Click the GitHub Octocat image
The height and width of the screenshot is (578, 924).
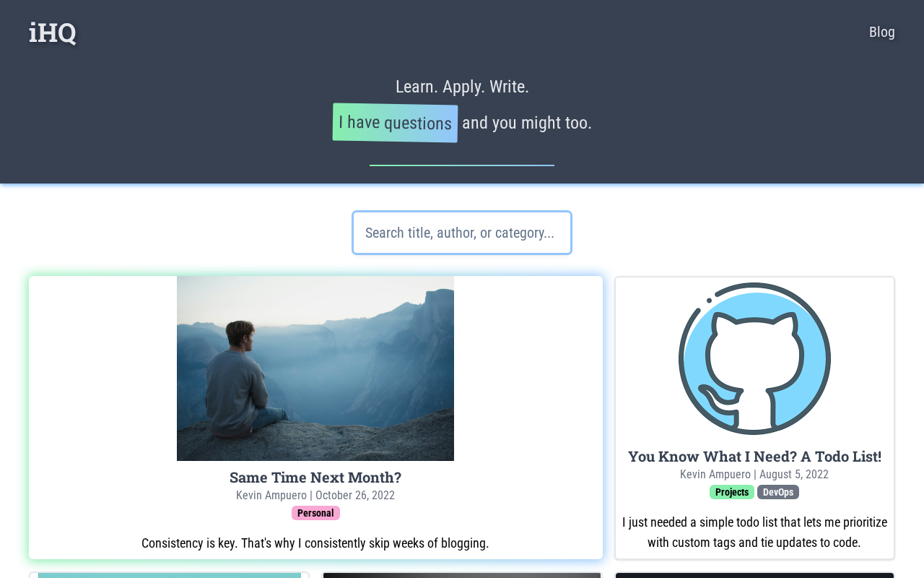click(x=754, y=358)
